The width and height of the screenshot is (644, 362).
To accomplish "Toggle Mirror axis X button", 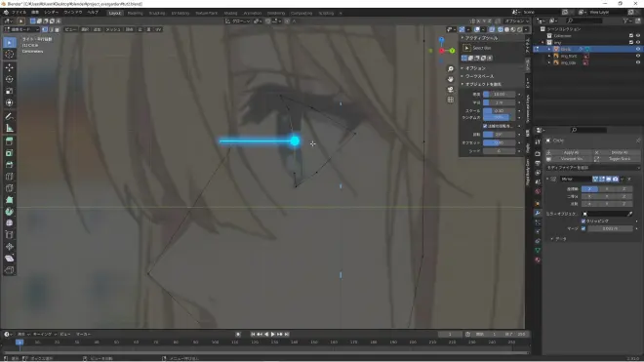I will coord(589,189).
